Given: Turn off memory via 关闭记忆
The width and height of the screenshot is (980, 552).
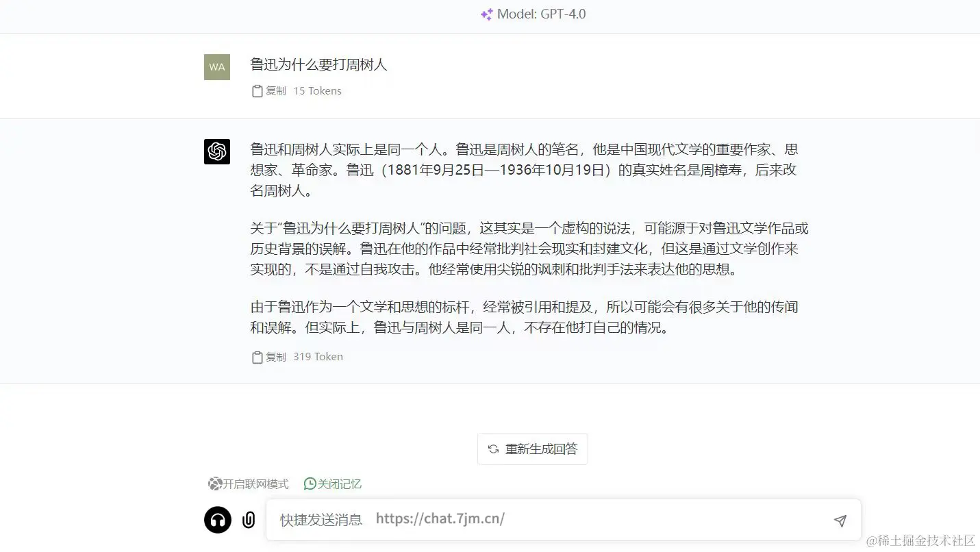Looking at the screenshot, I should point(333,484).
